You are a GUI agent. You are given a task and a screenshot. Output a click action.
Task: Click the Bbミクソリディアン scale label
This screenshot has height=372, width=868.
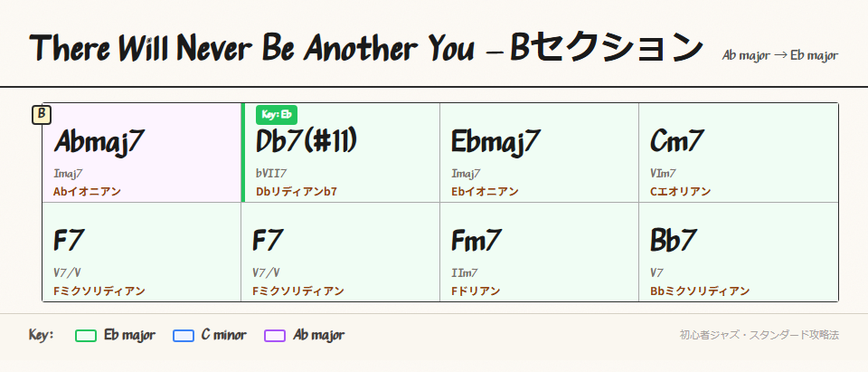pos(700,291)
